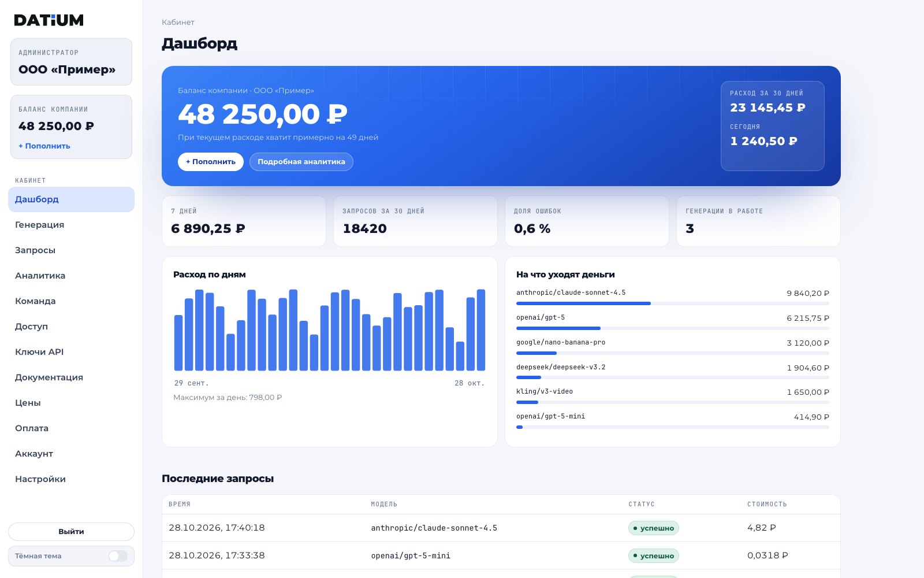Click the Сегодня value 1 240,50 ₽
The image size is (924, 578).
pyautogui.click(x=763, y=141)
